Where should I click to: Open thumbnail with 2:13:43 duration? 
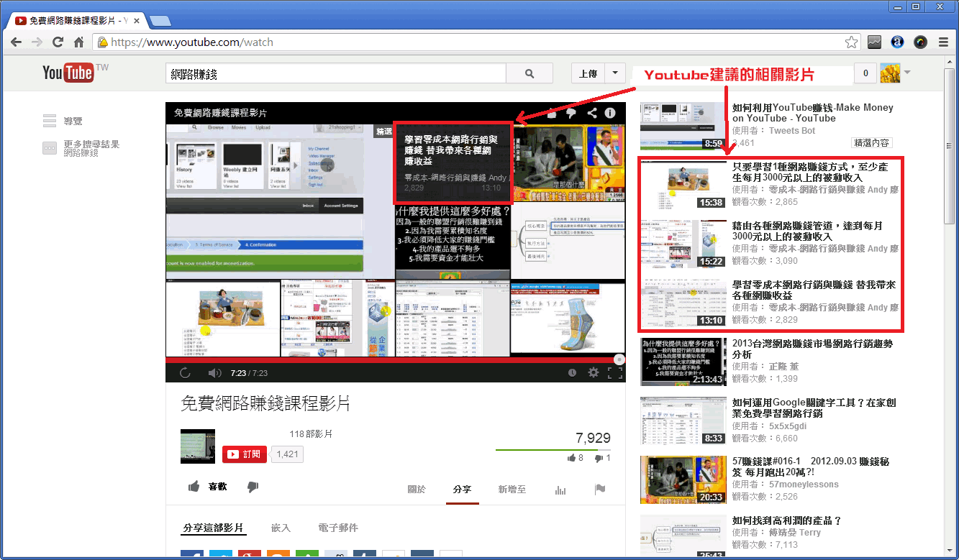point(684,362)
